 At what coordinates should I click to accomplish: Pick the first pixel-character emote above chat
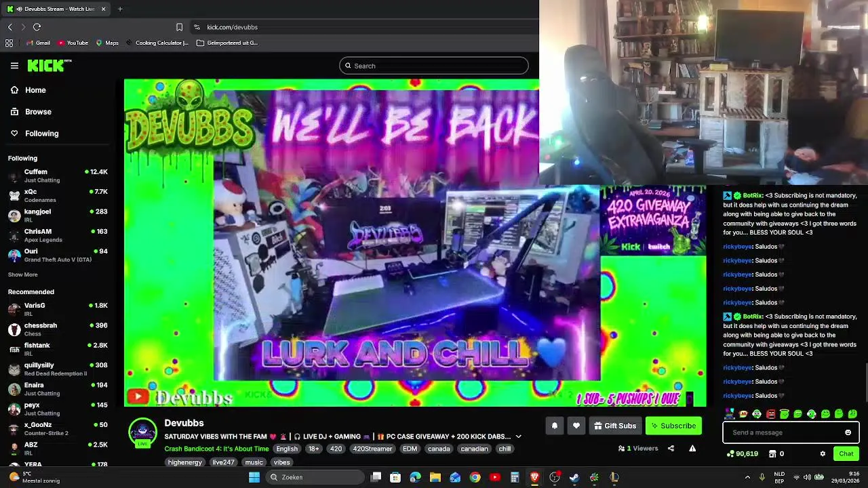pyautogui.click(x=730, y=413)
